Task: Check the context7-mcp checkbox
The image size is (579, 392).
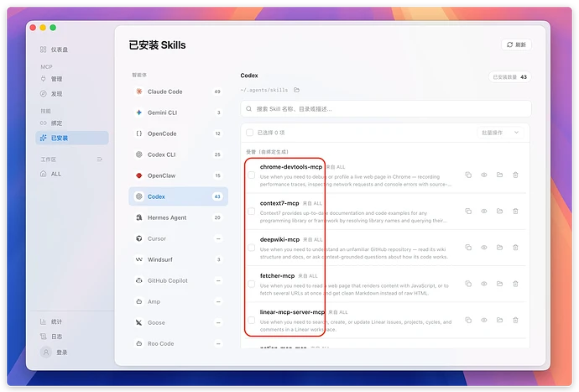Action: tap(252, 212)
